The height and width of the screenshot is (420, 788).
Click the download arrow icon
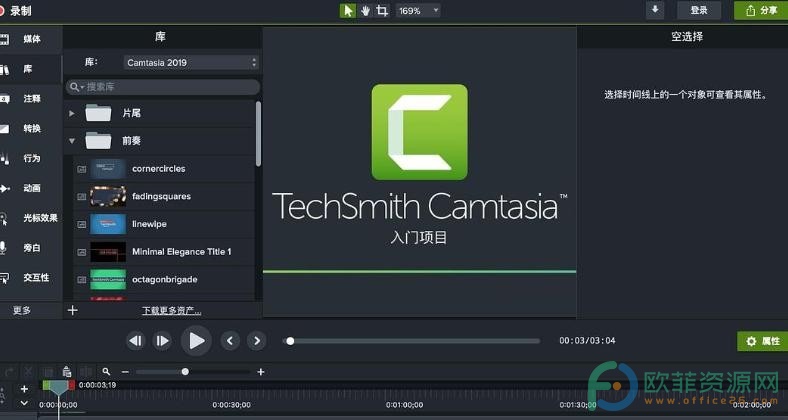(x=655, y=10)
